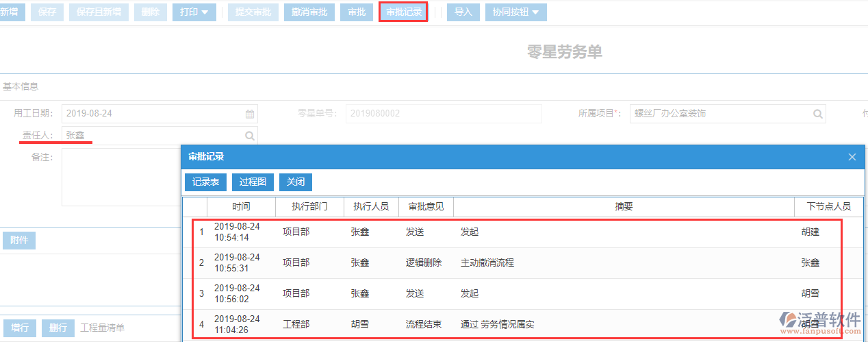Click the 导入 button
Viewport: 868px width, 342px height.
[463, 12]
